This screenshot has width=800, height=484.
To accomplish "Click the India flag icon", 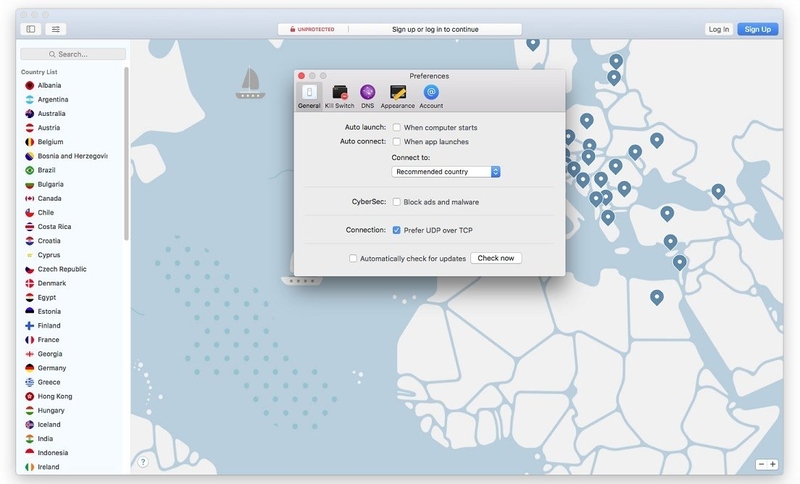I will coord(30,439).
